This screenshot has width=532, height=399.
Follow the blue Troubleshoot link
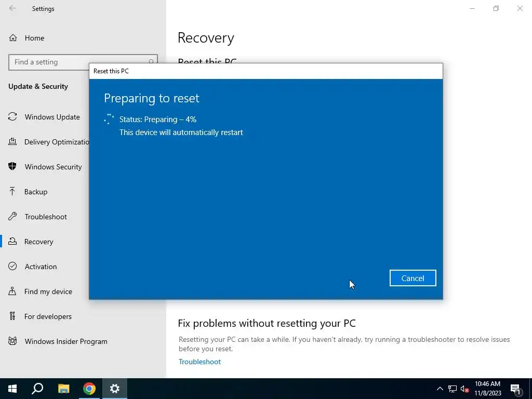[x=199, y=362]
